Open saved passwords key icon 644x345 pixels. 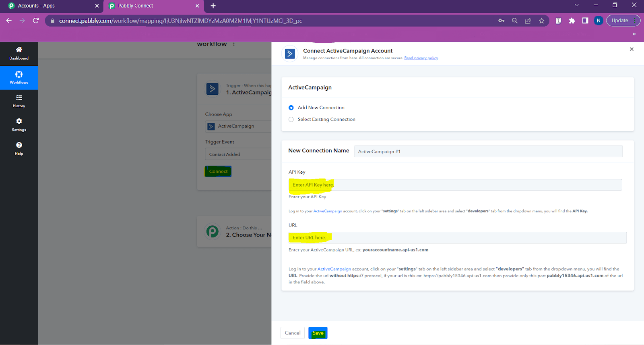click(x=501, y=21)
